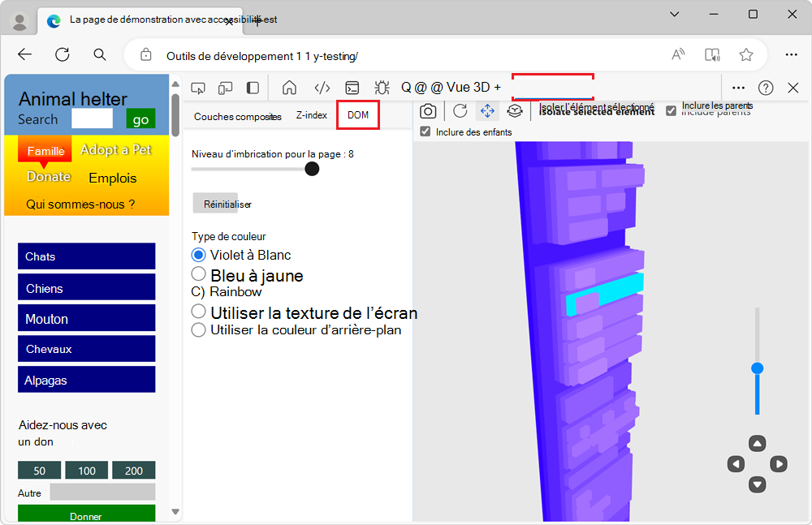Open DevTools more options ellipsis
This screenshot has height=525, width=812.
click(x=738, y=88)
